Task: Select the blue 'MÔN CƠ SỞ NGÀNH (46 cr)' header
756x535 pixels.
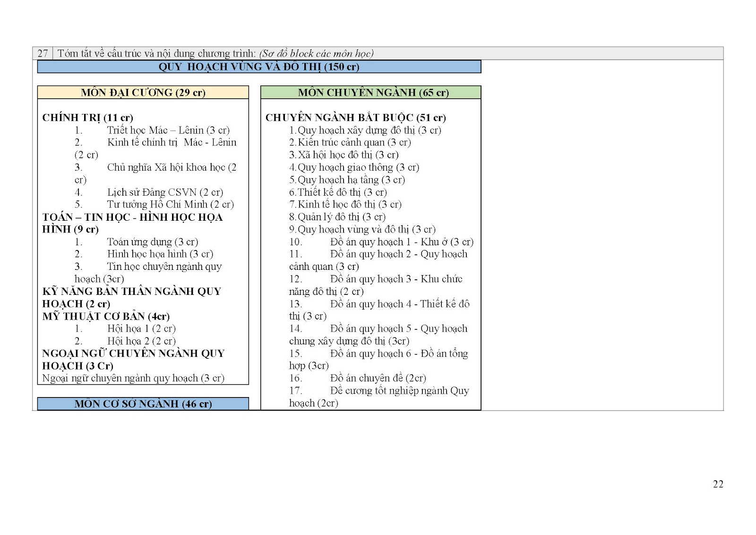Action: [x=143, y=404]
